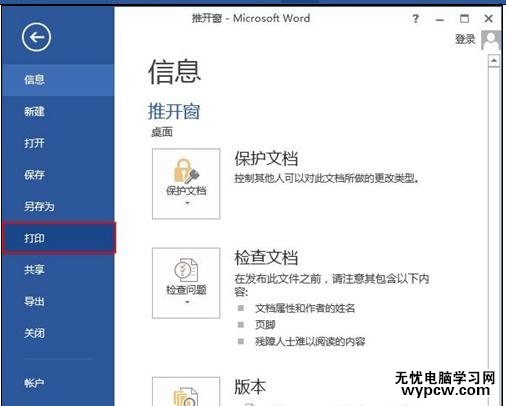Open the 帐户 menu item
The height and width of the screenshot is (406, 506).
[58, 383]
